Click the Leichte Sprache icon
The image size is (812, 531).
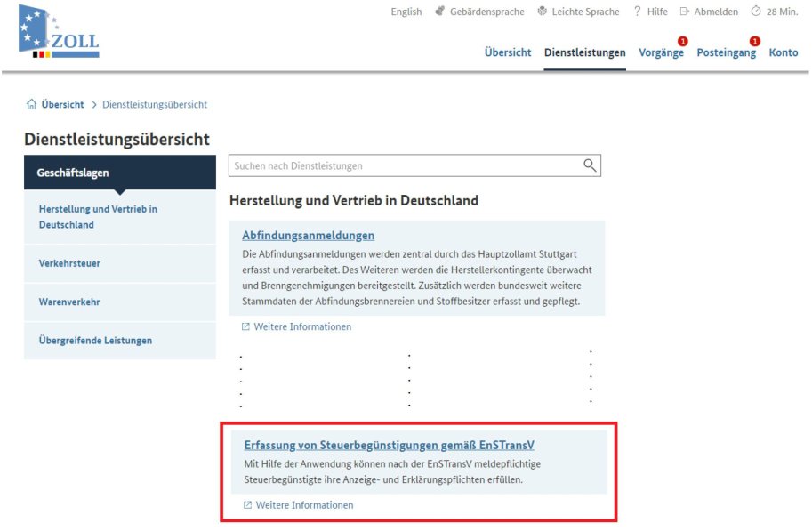click(542, 12)
